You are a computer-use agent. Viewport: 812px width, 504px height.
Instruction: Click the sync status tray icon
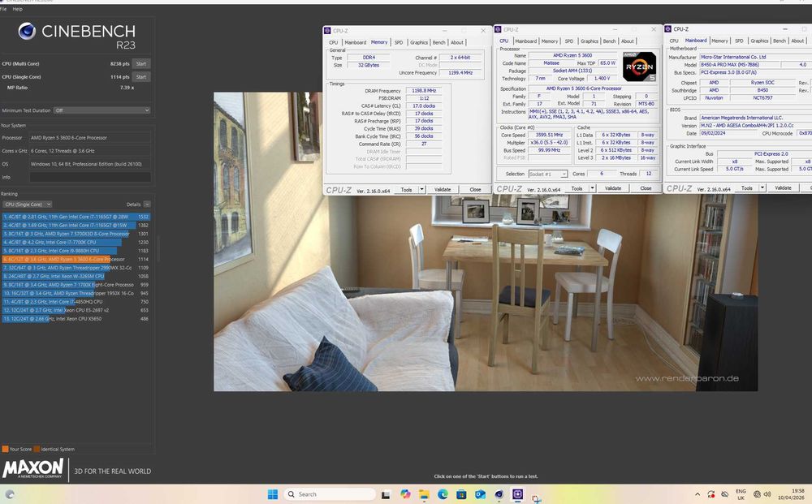click(x=711, y=494)
